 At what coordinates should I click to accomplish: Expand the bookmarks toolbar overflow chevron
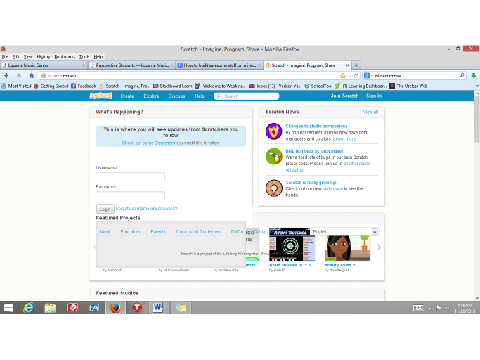coord(477,86)
